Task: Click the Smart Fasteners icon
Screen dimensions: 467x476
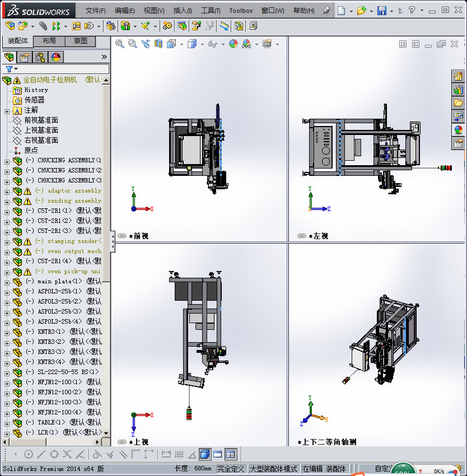Action: pos(76,26)
